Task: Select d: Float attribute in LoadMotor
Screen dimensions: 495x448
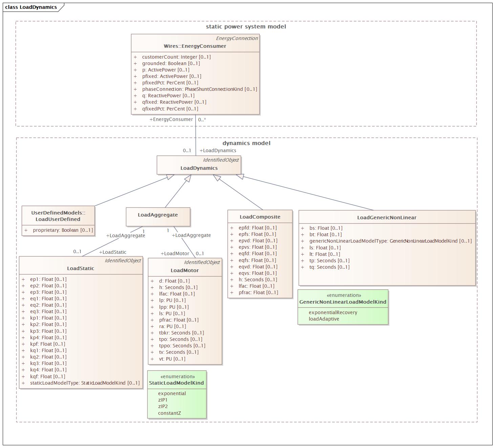Action: (174, 281)
